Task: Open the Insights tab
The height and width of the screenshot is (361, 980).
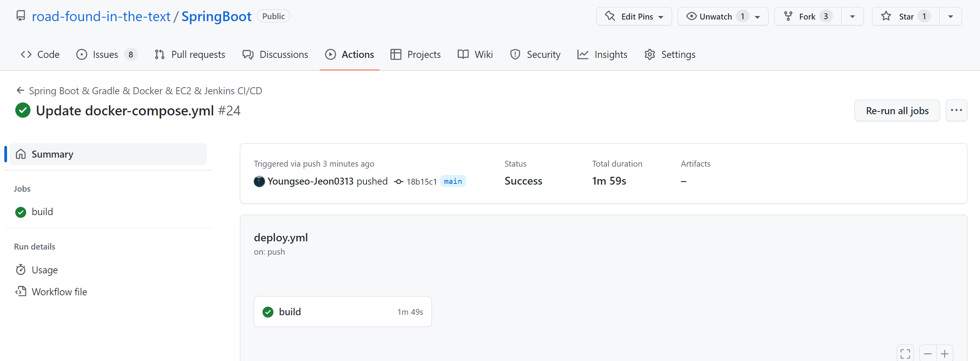Action: (602, 54)
